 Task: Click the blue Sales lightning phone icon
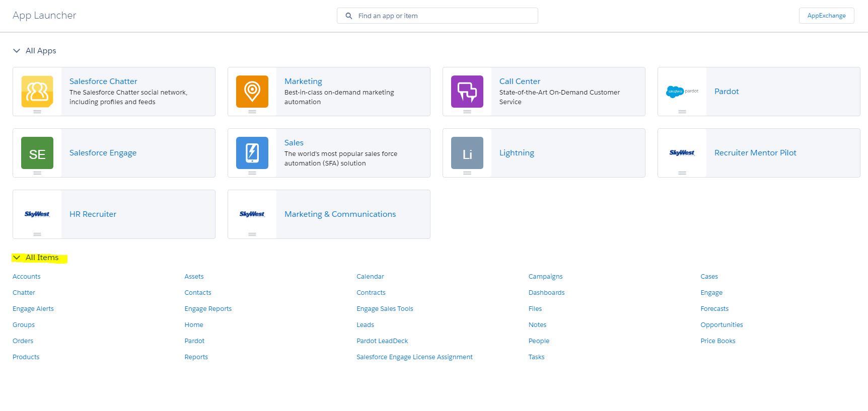(252, 153)
